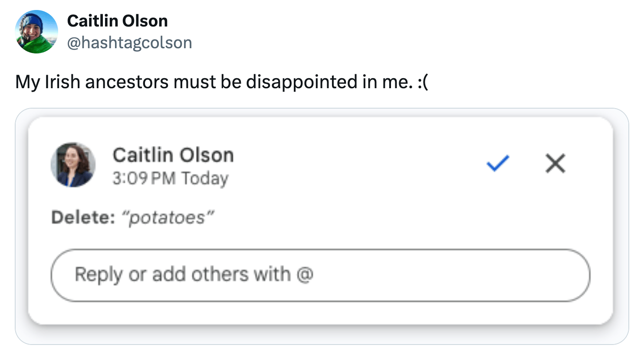Click the commenter avatar in the suggestion card
Viewport: 644px width, 358px height.
coord(73,165)
